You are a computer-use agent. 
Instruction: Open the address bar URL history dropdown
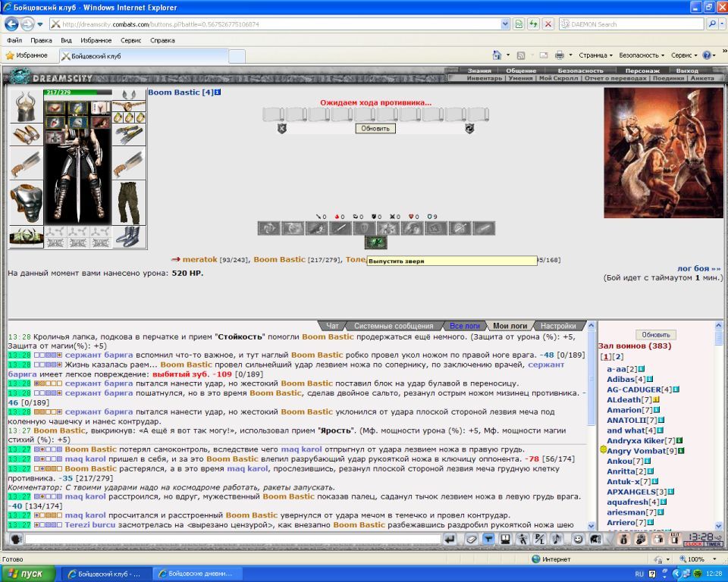click(x=505, y=24)
